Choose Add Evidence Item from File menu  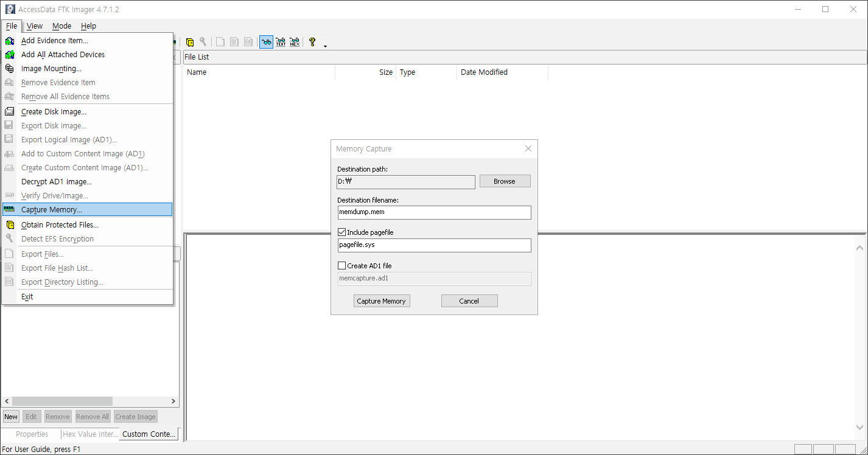click(88, 41)
